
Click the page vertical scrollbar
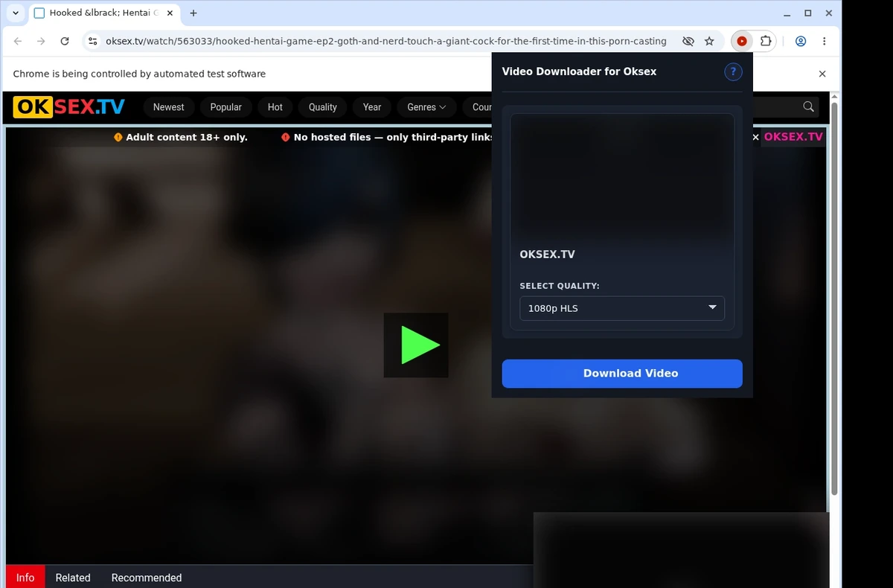click(x=835, y=298)
